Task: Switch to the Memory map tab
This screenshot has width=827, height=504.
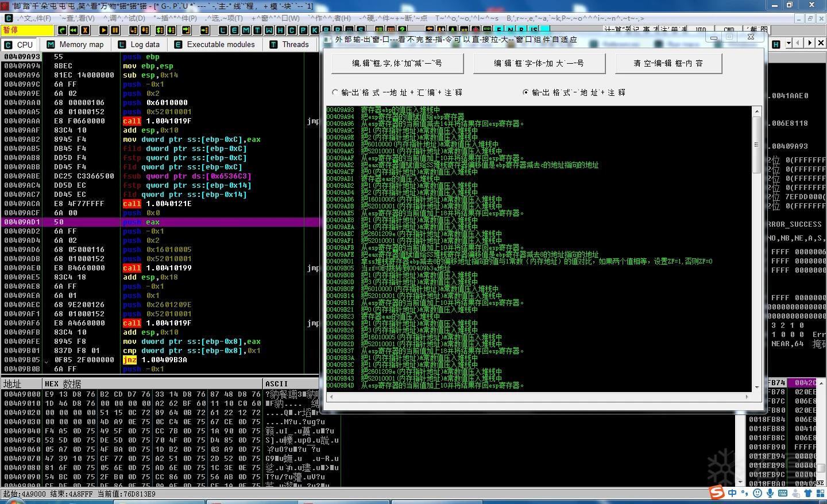Action: [76, 44]
